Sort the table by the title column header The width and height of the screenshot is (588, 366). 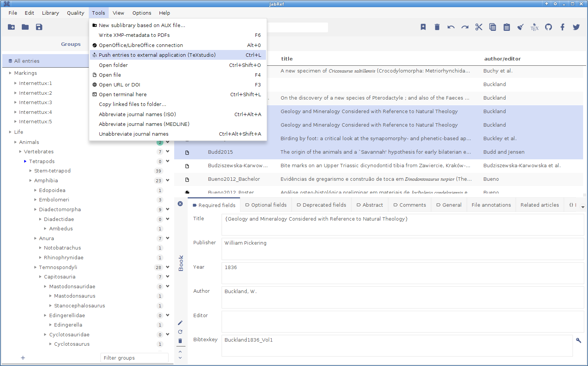pyautogui.click(x=287, y=59)
